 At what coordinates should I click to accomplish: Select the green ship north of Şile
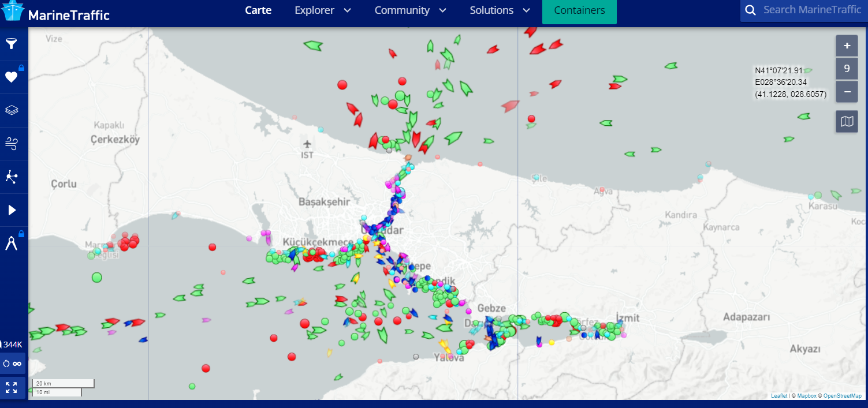[531, 125]
